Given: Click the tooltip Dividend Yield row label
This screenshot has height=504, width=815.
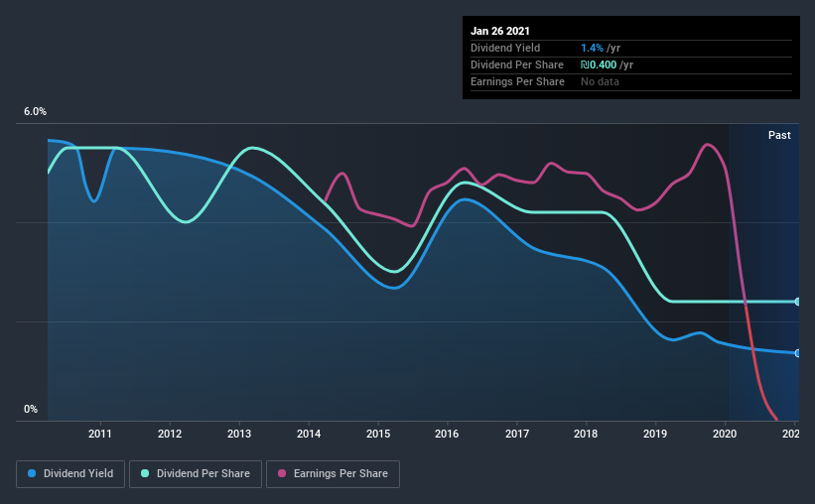Looking at the screenshot, I should [x=505, y=48].
